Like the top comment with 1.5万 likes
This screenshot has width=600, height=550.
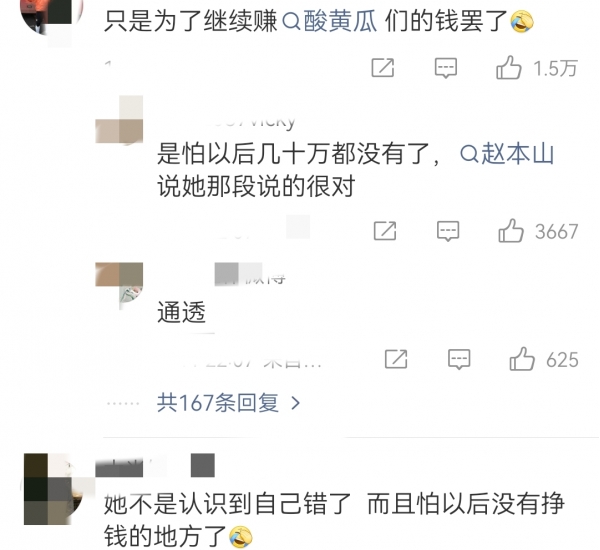point(509,68)
